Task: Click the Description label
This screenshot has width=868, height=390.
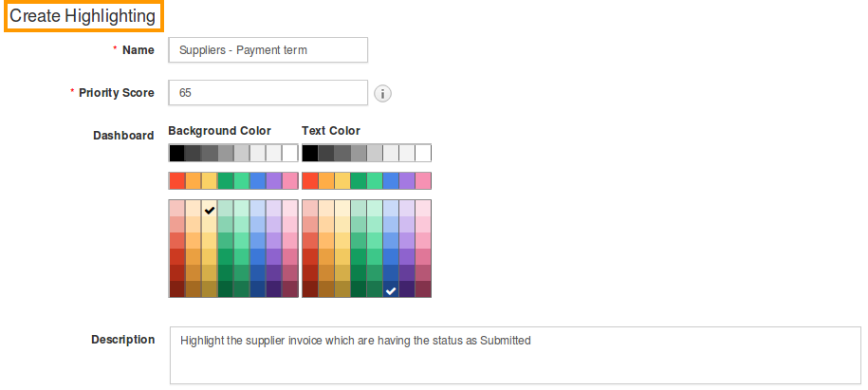Action: tap(123, 340)
